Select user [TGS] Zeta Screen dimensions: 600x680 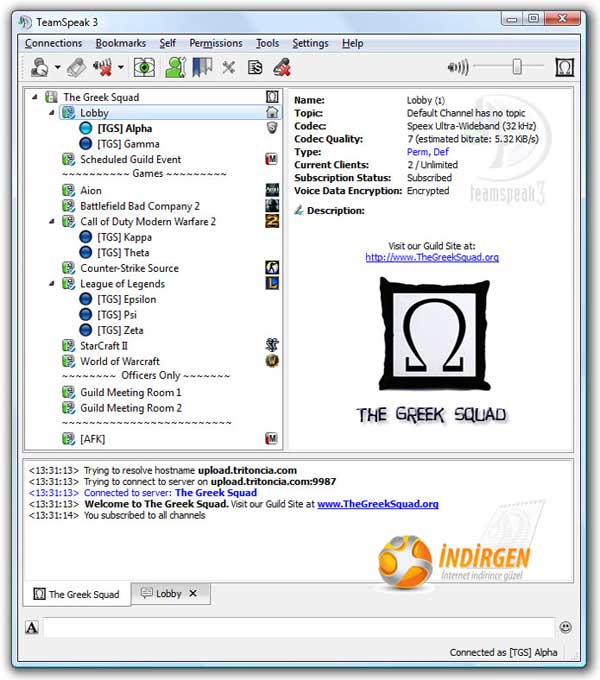120,330
